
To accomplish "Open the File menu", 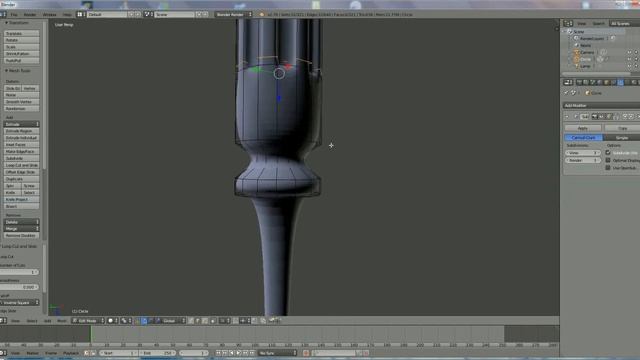I will coord(14,14).
